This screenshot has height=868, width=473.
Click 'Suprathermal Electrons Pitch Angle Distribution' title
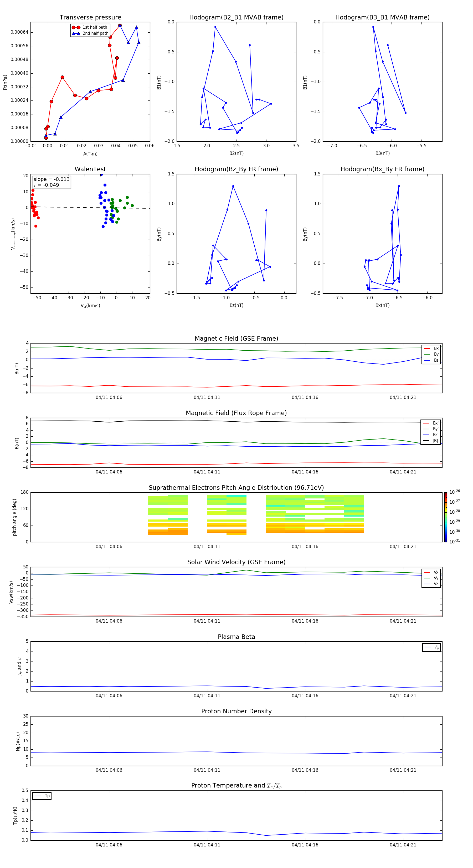(236, 488)
